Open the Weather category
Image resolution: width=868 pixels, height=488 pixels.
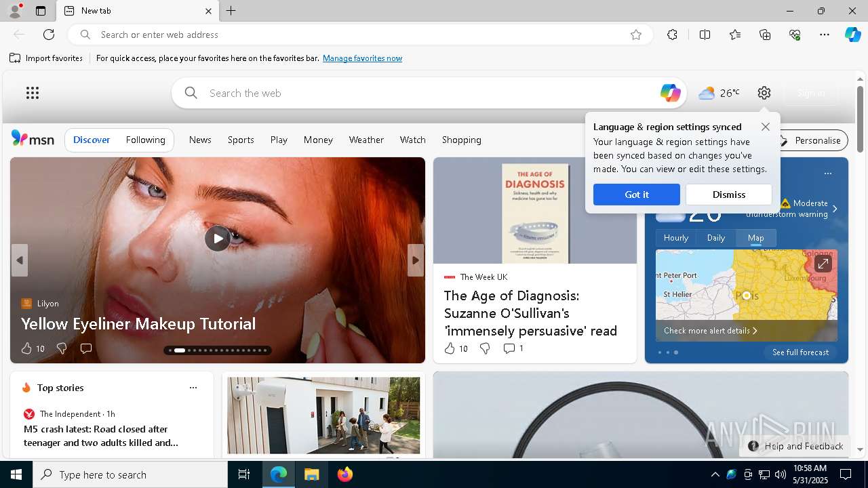[366, 140]
